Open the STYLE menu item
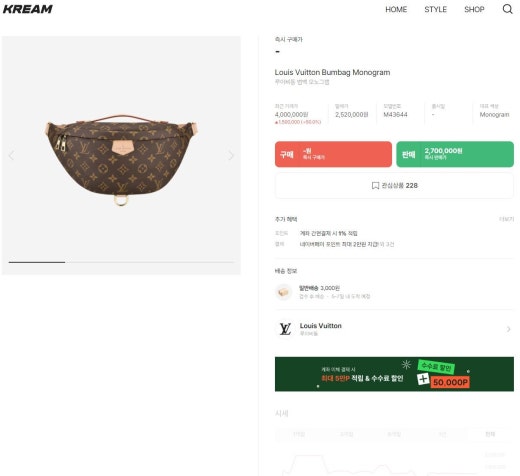Image resolution: width=520 pixels, height=476 pixels. 435,9
